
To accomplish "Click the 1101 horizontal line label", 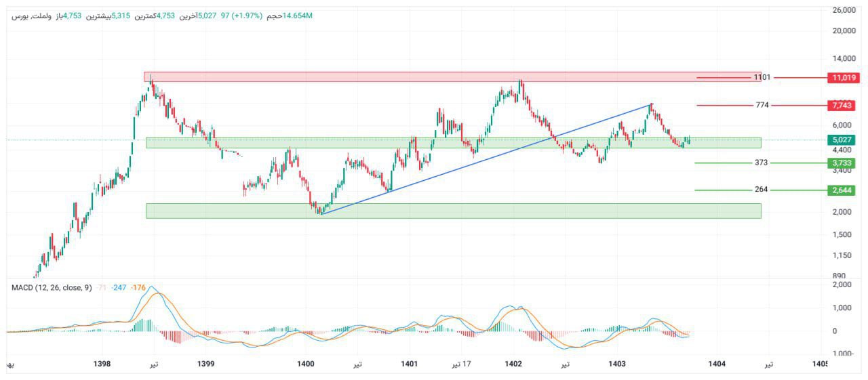I will point(762,78).
